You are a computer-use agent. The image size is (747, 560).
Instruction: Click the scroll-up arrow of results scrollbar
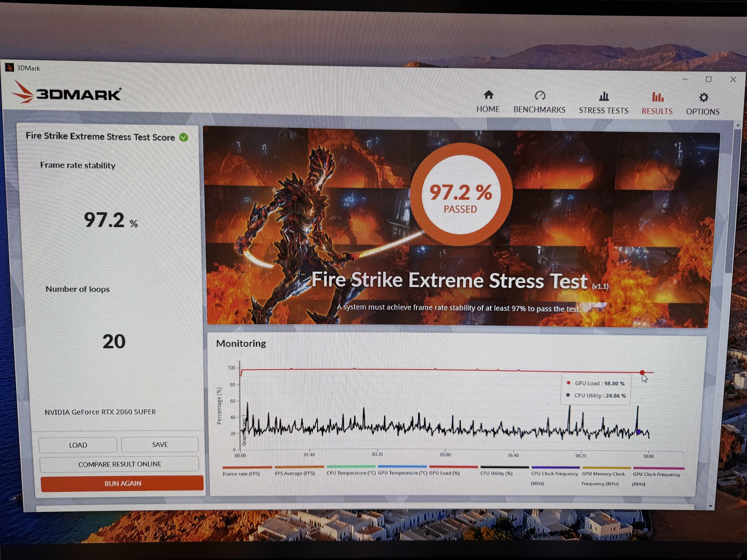point(738,125)
